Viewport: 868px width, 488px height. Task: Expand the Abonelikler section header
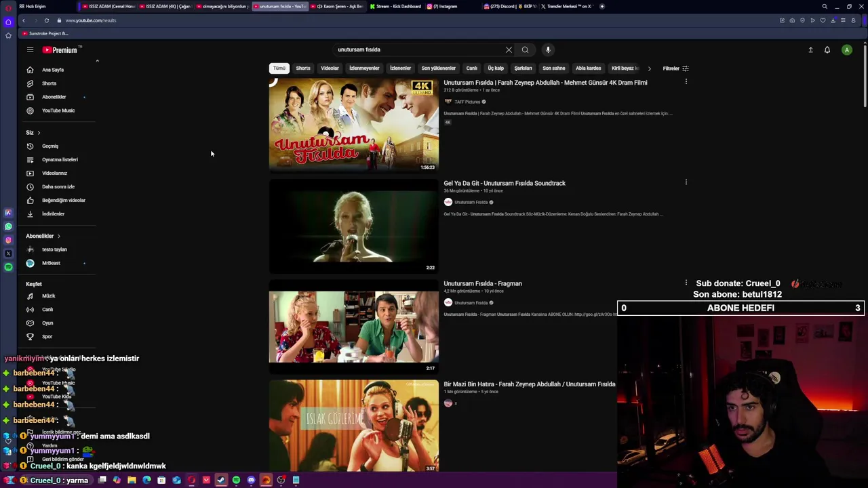43,236
